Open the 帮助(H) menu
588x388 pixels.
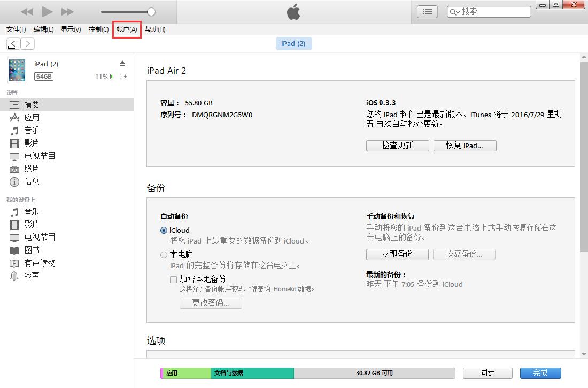[x=155, y=29]
